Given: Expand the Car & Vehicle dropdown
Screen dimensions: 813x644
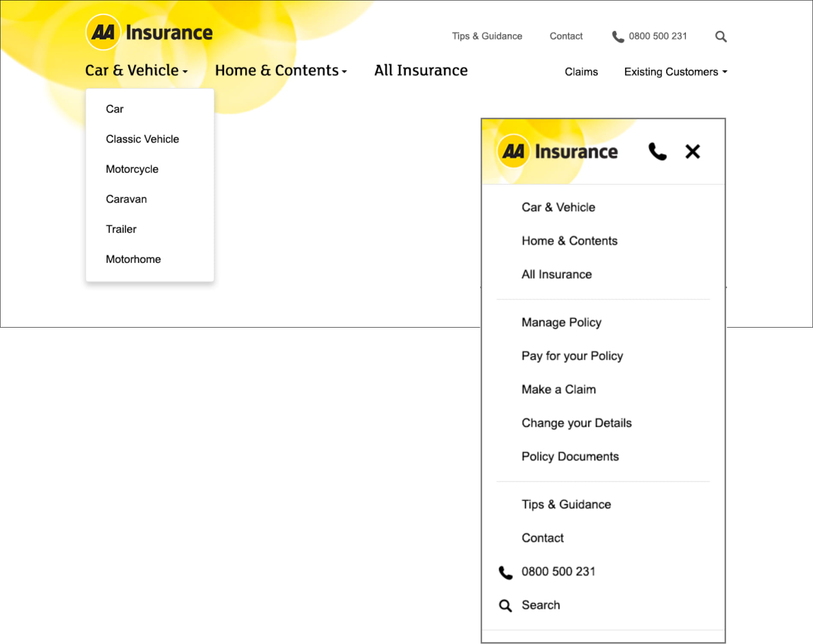Looking at the screenshot, I should (136, 71).
